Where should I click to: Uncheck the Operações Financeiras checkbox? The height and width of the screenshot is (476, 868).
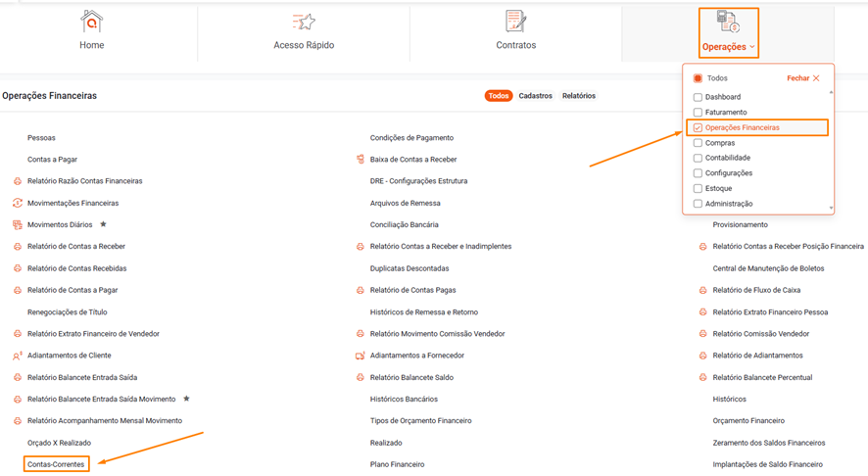pyautogui.click(x=698, y=128)
